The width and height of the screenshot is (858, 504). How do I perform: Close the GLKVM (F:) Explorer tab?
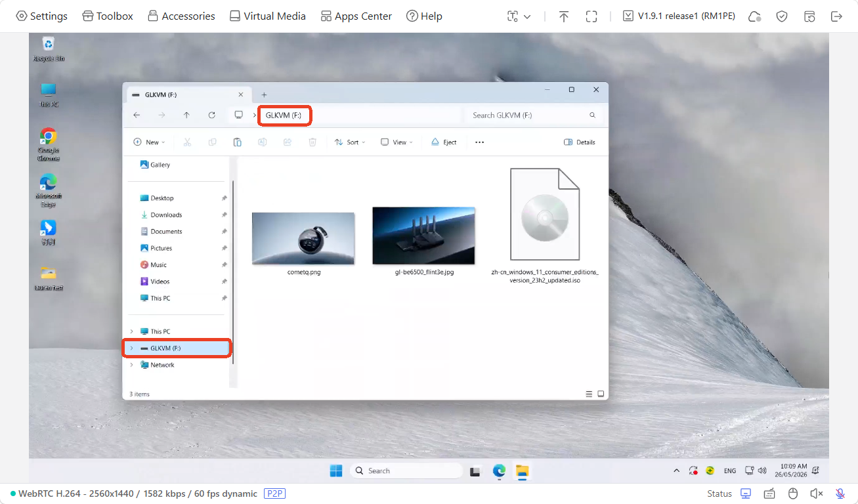pos(241,94)
